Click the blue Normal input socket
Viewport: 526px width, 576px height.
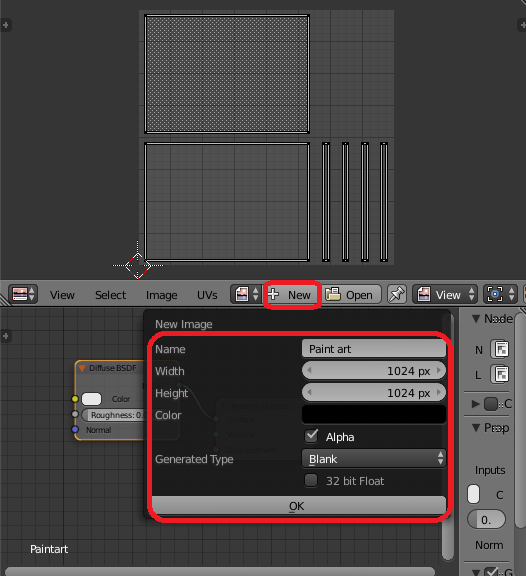(x=75, y=429)
